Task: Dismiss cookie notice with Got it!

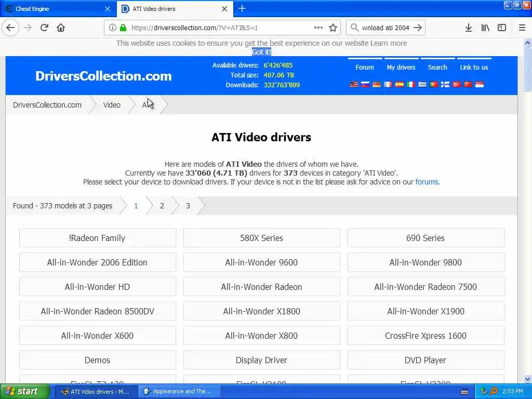Action: (261, 52)
